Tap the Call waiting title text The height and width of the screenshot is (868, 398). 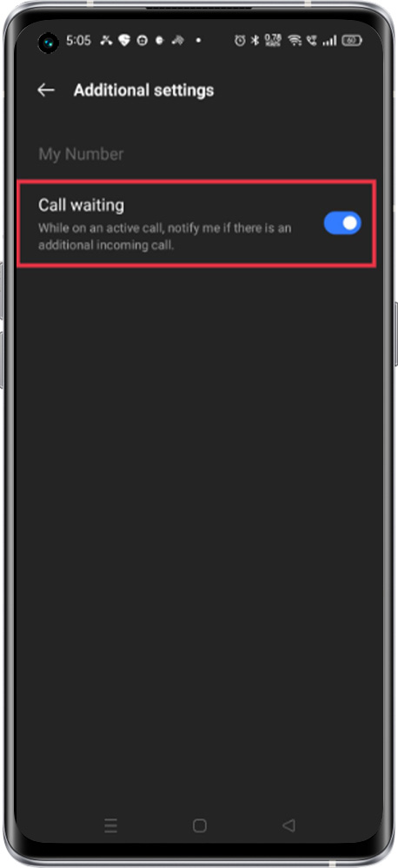pos(81,206)
